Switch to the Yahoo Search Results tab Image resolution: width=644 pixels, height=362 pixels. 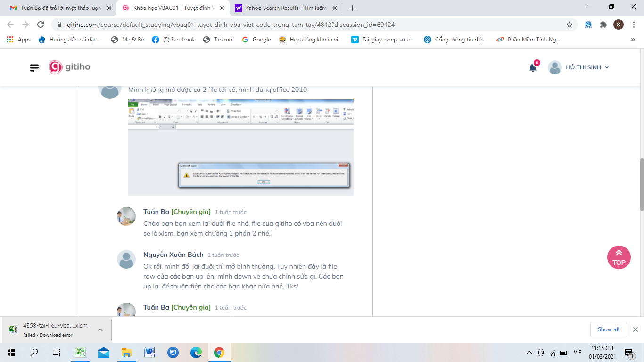[285, 8]
